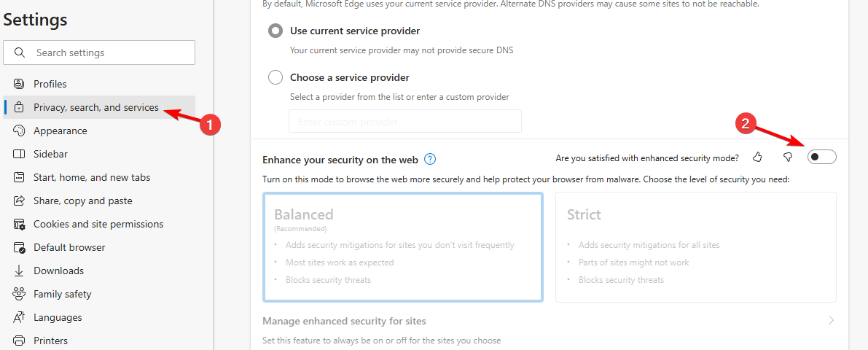Click the Enter custom provider field
868x350 pixels.
pos(405,121)
